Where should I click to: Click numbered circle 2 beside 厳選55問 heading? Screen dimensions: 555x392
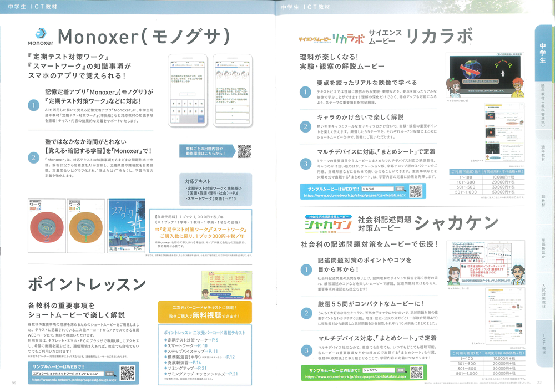click(x=306, y=313)
